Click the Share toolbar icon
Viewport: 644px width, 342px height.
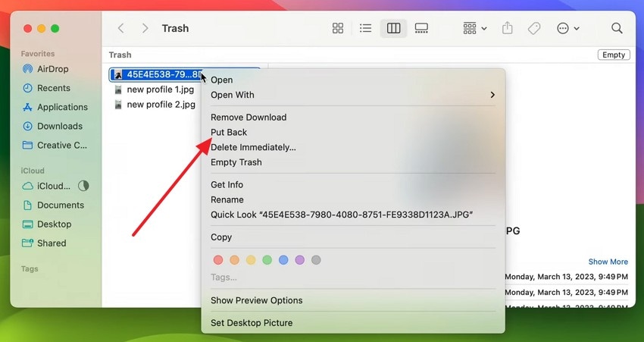[508, 28]
